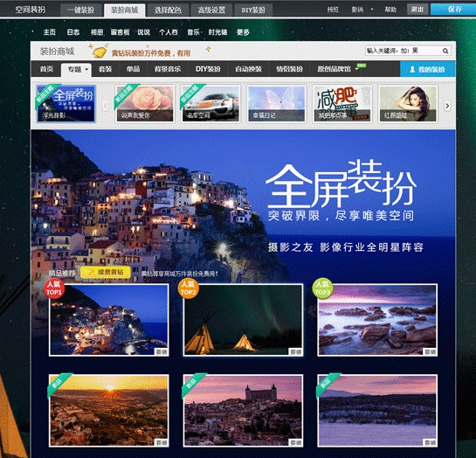Click the 人气 TOP2 orange badge
Screen dimensions: 476x458
click(x=188, y=288)
